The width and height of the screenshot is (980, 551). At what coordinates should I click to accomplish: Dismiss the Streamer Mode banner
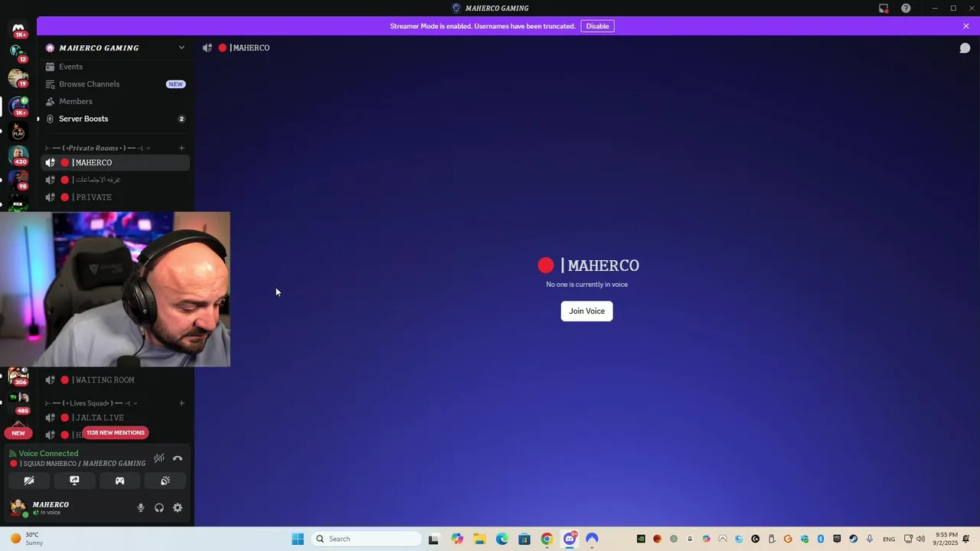point(966,26)
